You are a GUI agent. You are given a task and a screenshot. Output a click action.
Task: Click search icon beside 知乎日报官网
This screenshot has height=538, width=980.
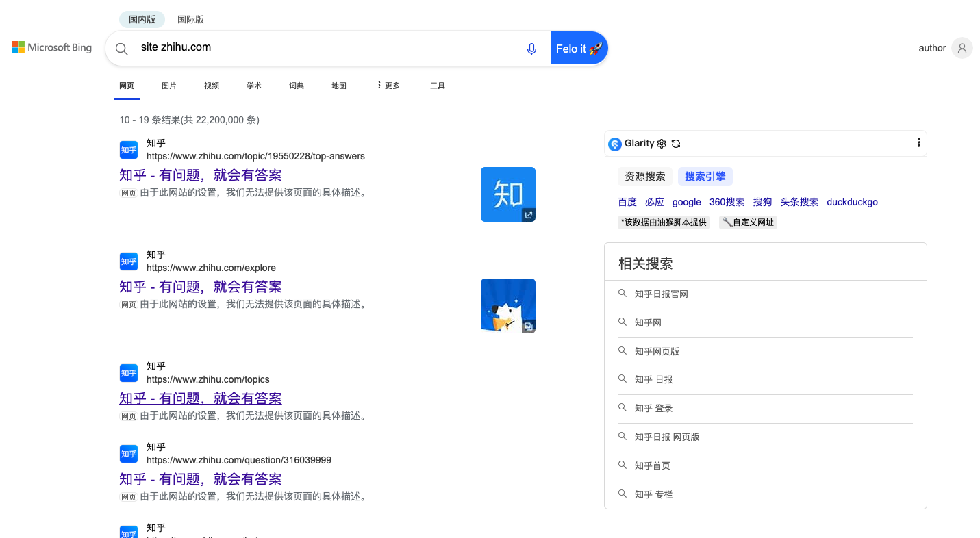tap(623, 293)
